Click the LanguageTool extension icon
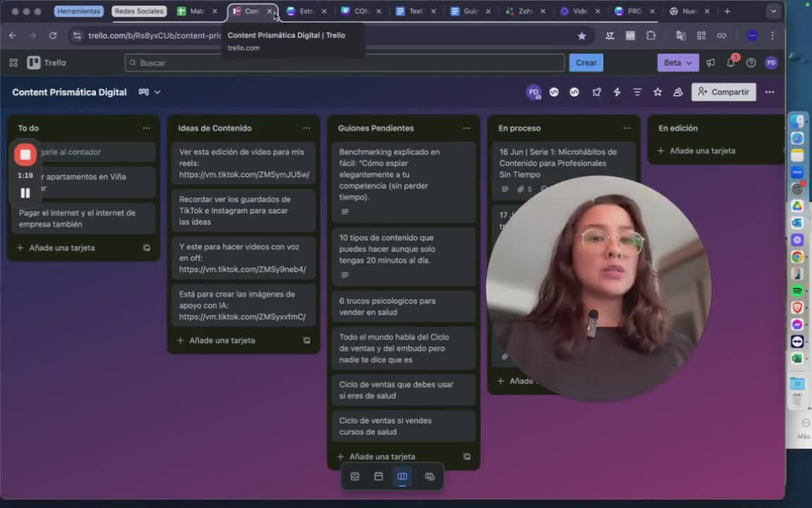Viewport: 812px width, 508px height. click(x=610, y=35)
